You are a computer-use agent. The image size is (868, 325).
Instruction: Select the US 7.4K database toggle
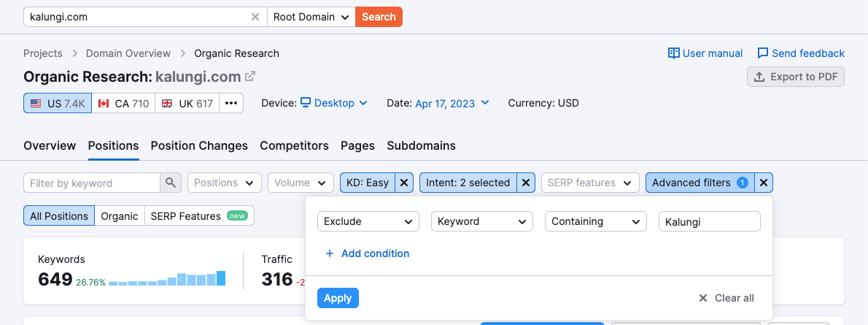pyautogui.click(x=58, y=104)
